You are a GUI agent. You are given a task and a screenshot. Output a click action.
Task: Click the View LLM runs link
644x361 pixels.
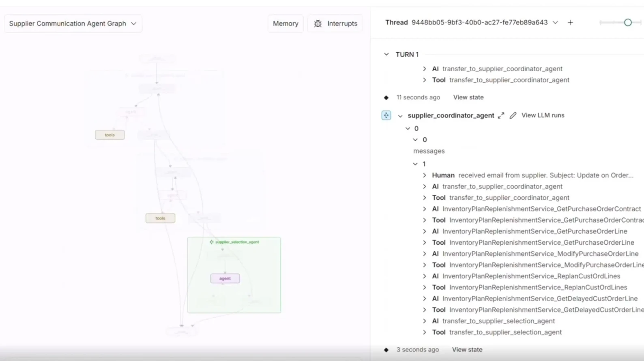[543, 115]
